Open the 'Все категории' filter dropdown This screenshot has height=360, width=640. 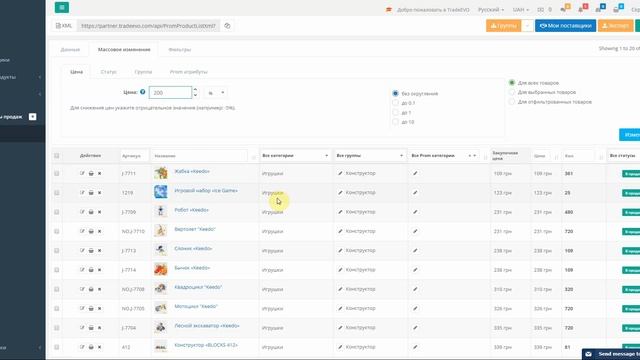[296, 156]
